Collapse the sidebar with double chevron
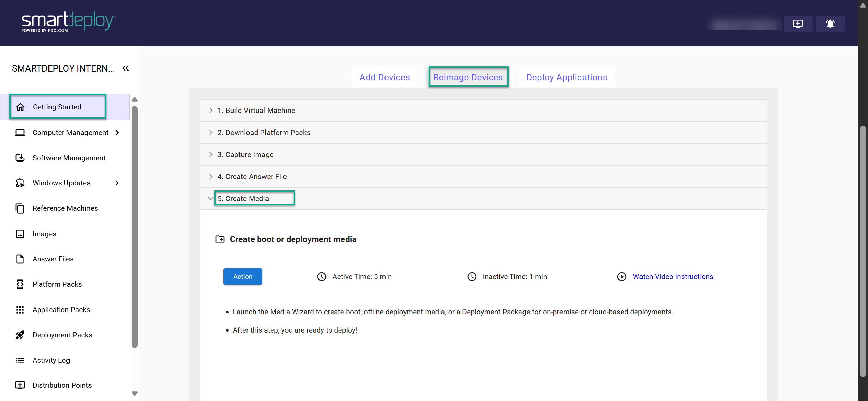Viewport: 868px width, 401px height. [125, 68]
